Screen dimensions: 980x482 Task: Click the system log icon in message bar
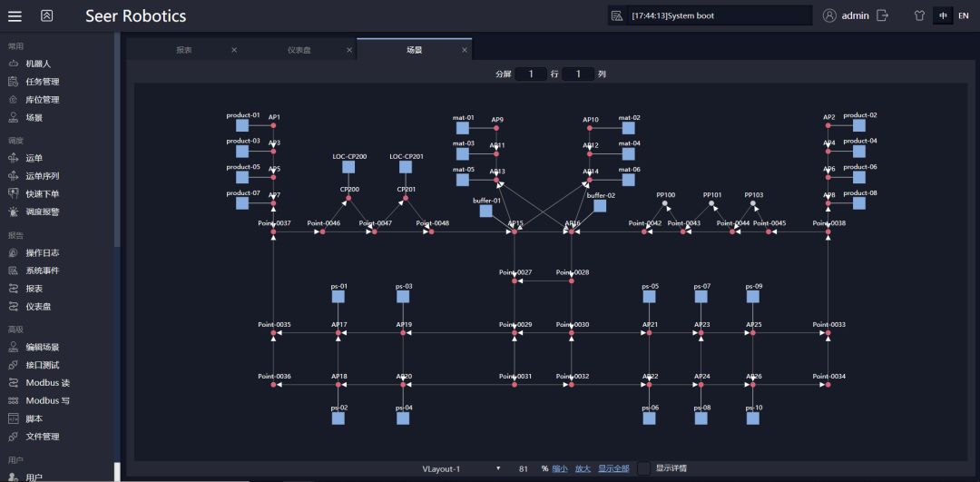[x=617, y=15]
